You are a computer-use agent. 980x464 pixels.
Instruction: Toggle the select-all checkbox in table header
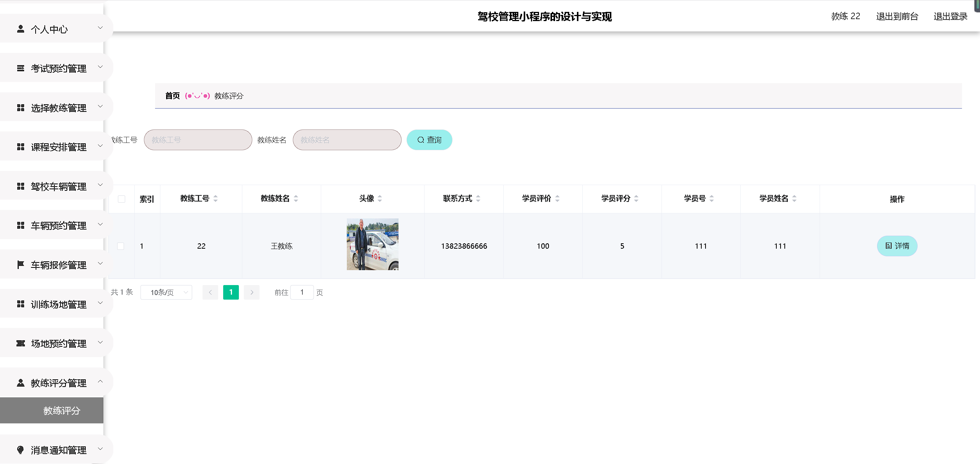(x=122, y=199)
